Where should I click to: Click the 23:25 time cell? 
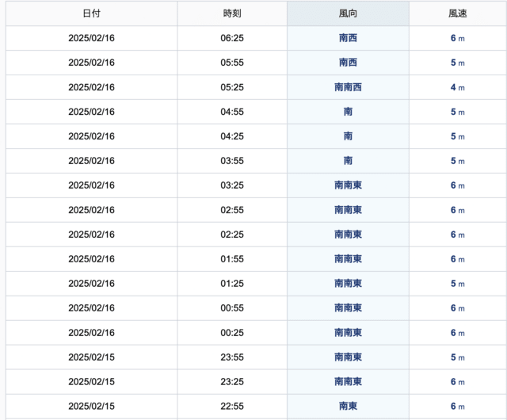232,382
